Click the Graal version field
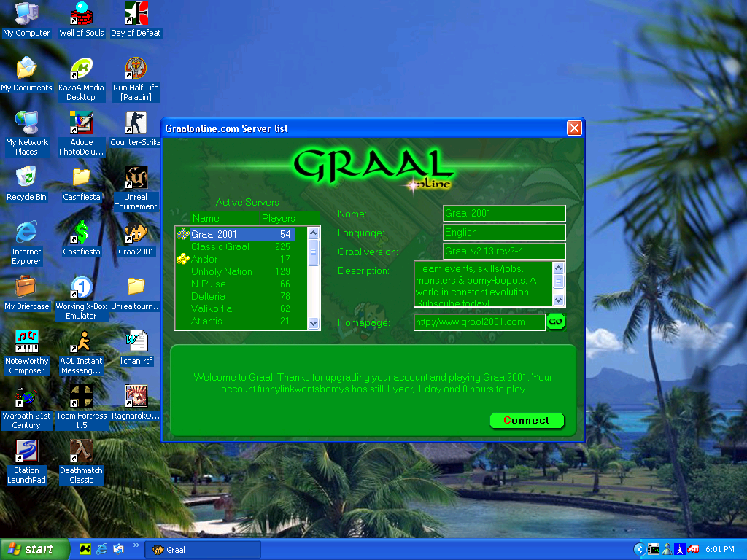Viewport: 747px width, 560px height. tap(504, 252)
